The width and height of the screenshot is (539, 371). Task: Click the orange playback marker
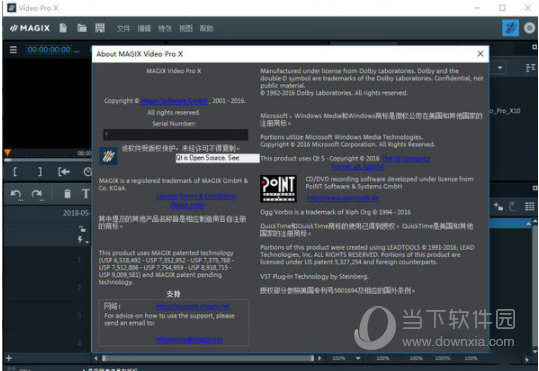[x=7, y=152]
